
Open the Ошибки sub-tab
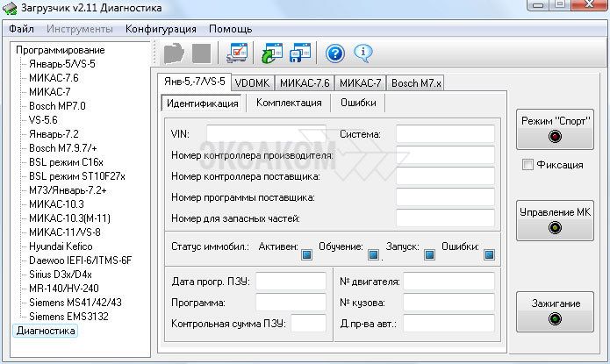coord(358,103)
